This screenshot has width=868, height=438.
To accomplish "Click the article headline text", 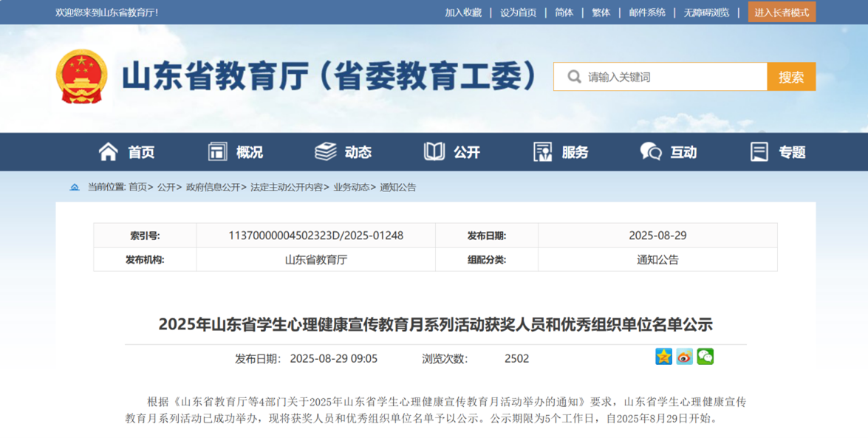I will pos(436,324).
